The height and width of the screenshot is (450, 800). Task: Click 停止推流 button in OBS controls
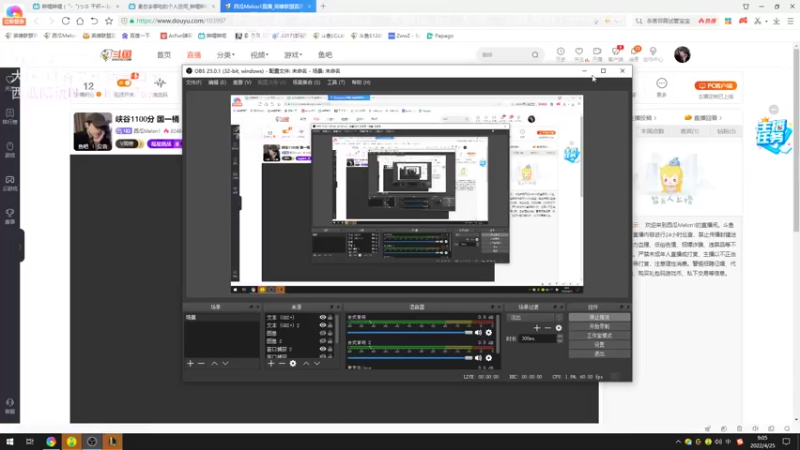click(x=599, y=317)
